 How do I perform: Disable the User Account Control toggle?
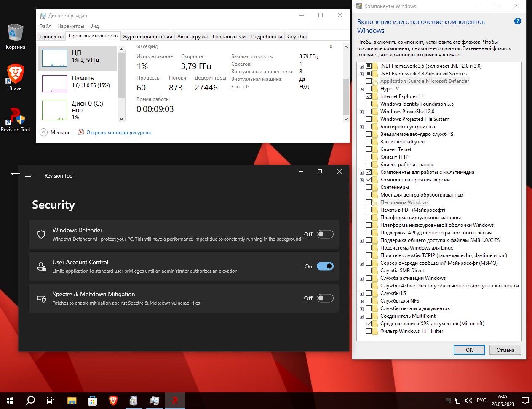pos(325,266)
